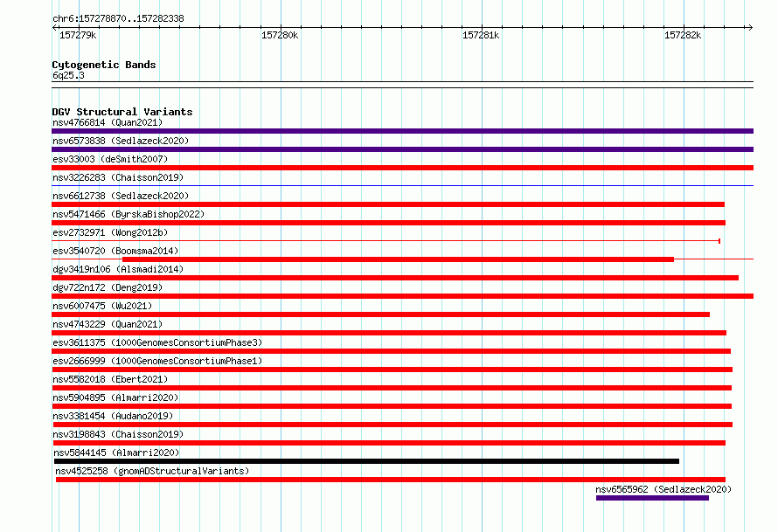
Task: Click the thin red esv2732971 line
Action: click(386, 241)
